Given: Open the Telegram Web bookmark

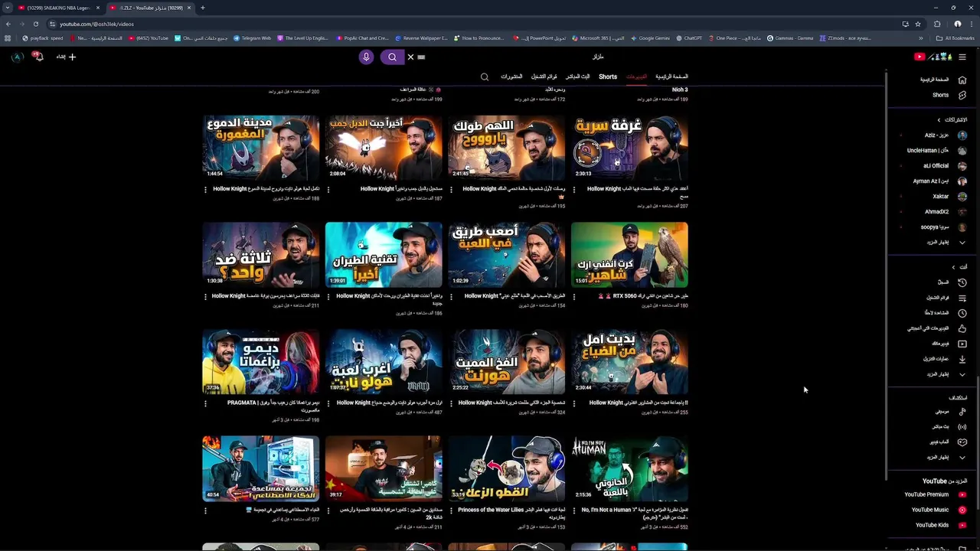Looking at the screenshot, I should coord(252,38).
